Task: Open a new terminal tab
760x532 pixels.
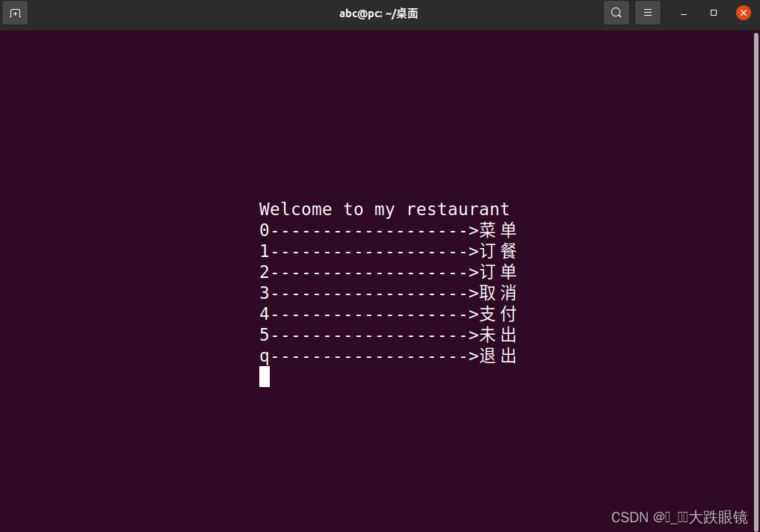Action: click(15, 13)
